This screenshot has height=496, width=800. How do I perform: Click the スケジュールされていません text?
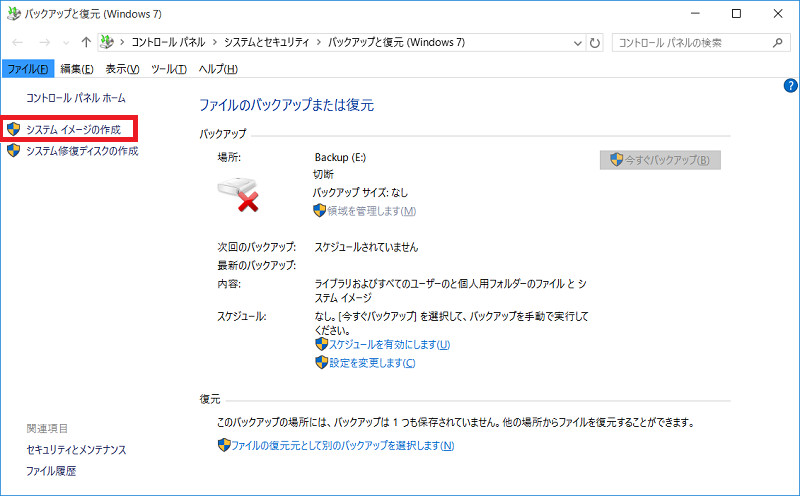pyautogui.click(x=366, y=247)
